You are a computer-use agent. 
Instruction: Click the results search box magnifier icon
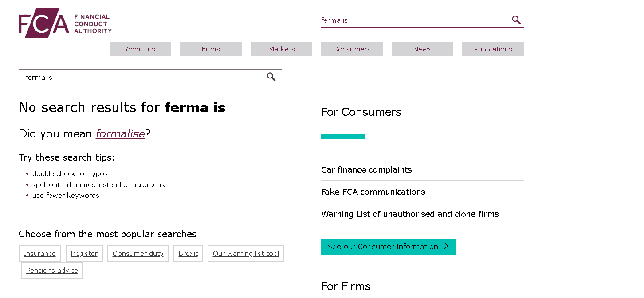tap(271, 77)
